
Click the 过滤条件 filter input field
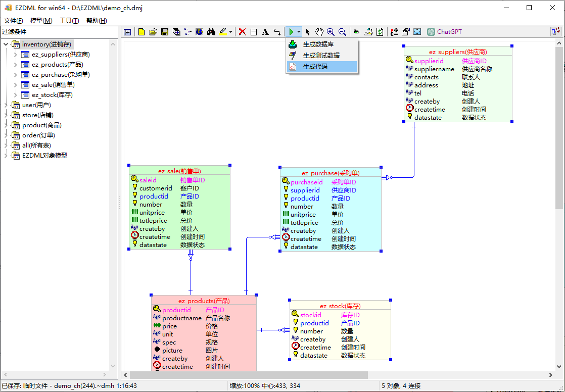click(x=59, y=32)
